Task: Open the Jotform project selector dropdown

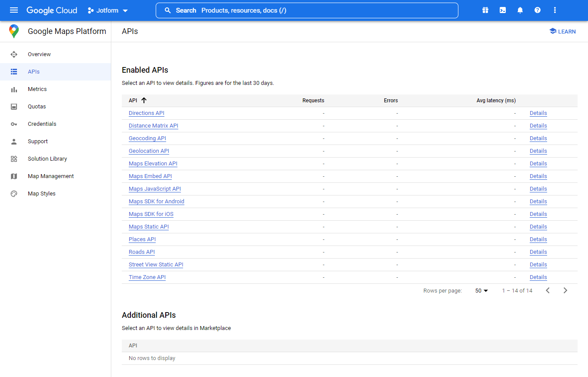Action: (108, 10)
